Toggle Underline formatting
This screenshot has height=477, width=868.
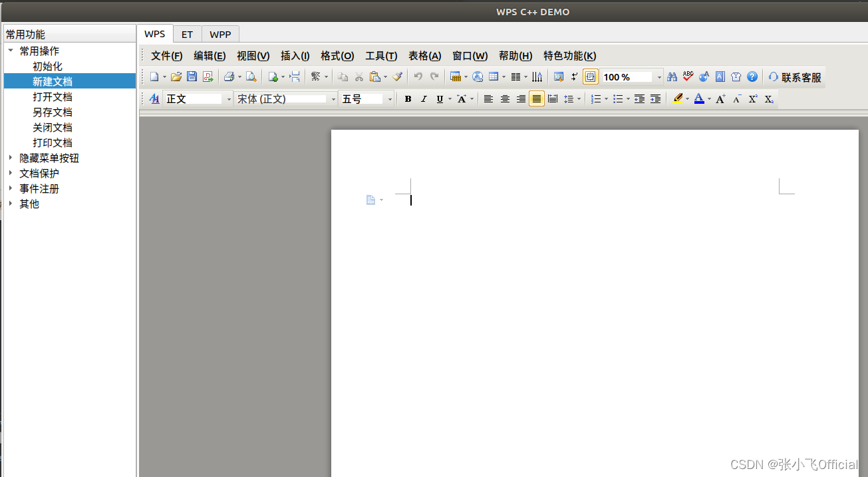pos(440,98)
